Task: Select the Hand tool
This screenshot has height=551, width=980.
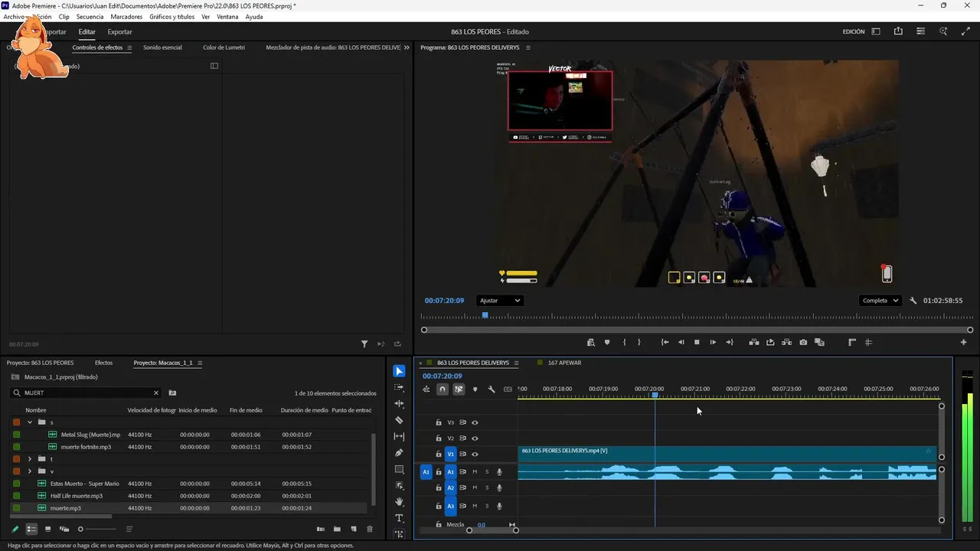Action: [x=399, y=502]
